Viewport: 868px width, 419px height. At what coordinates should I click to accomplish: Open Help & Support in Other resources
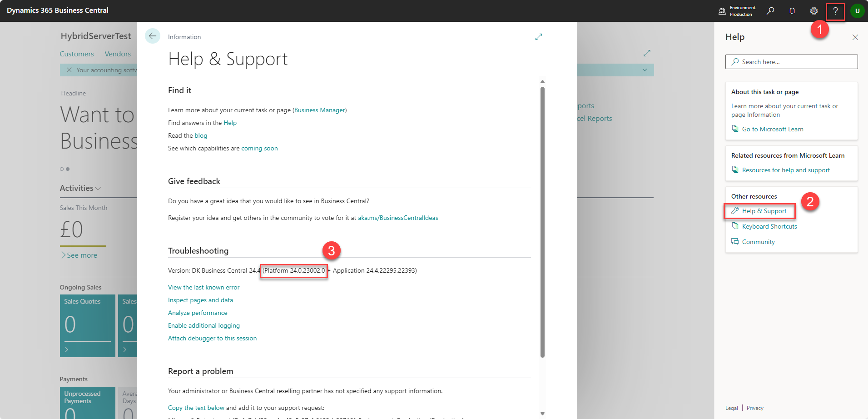coord(764,211)
